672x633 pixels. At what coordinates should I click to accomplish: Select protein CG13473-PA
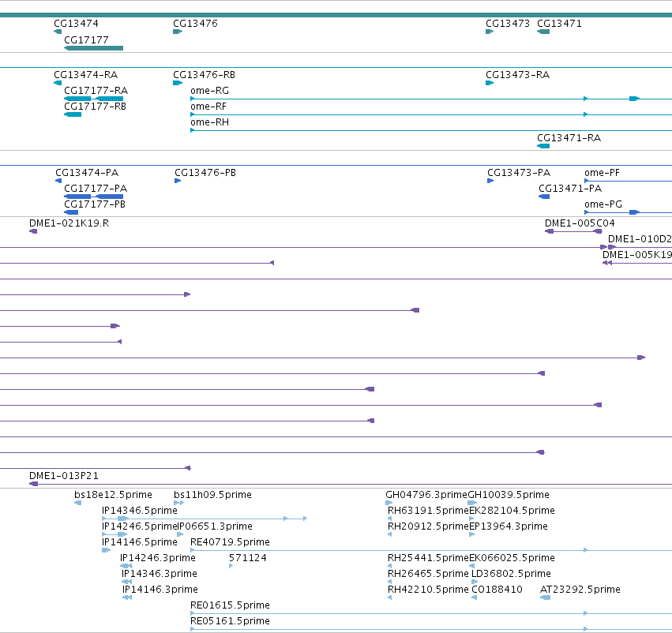pos(519,173)
